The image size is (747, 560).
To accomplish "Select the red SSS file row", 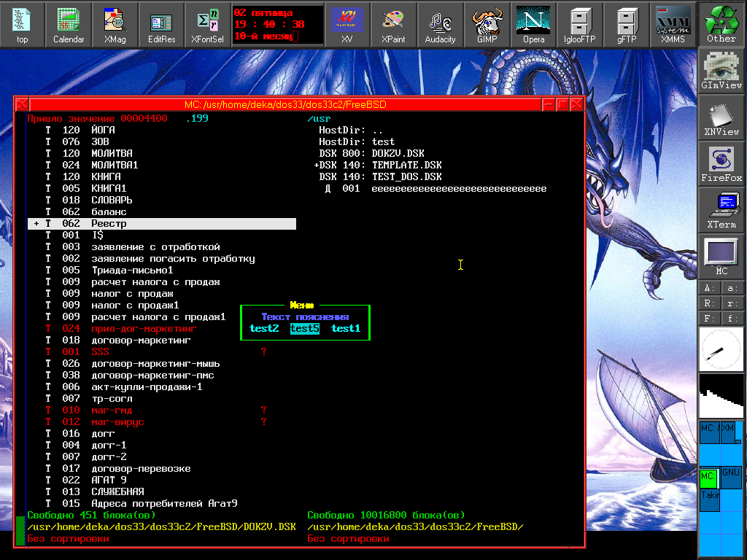I will coord(161,352).
